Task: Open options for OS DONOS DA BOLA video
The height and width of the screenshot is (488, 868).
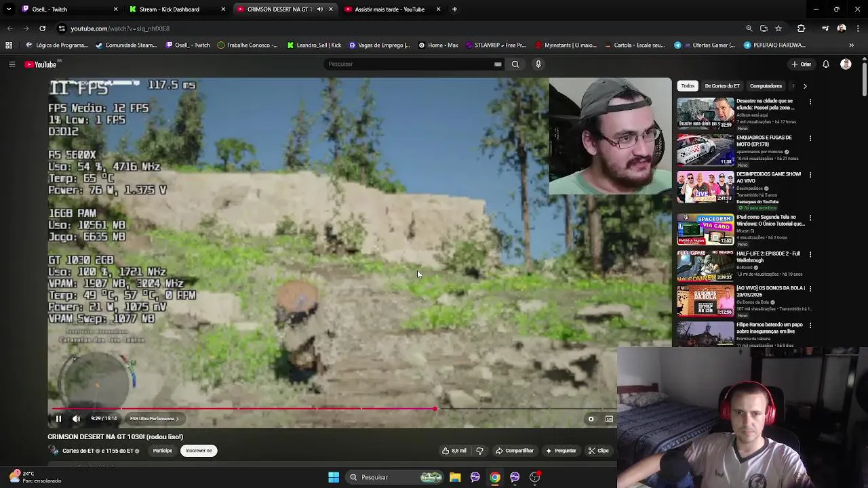Action: tap(810, 289)
